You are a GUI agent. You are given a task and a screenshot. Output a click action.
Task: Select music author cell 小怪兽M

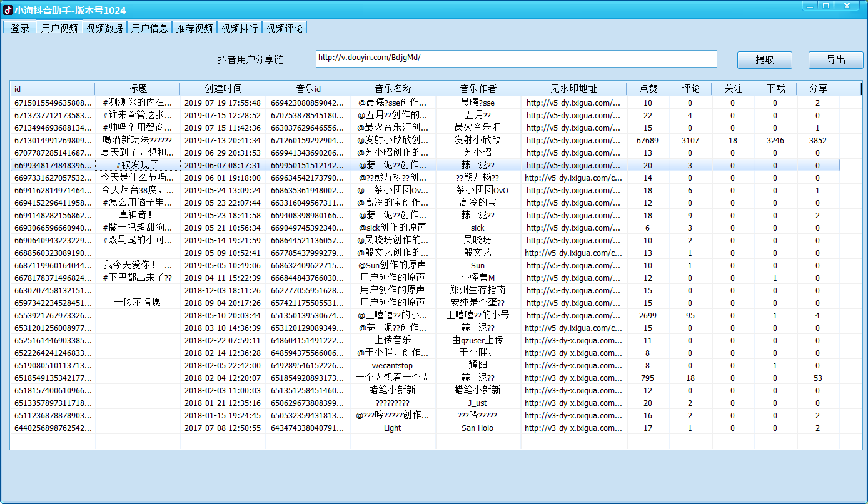(478, 278)
